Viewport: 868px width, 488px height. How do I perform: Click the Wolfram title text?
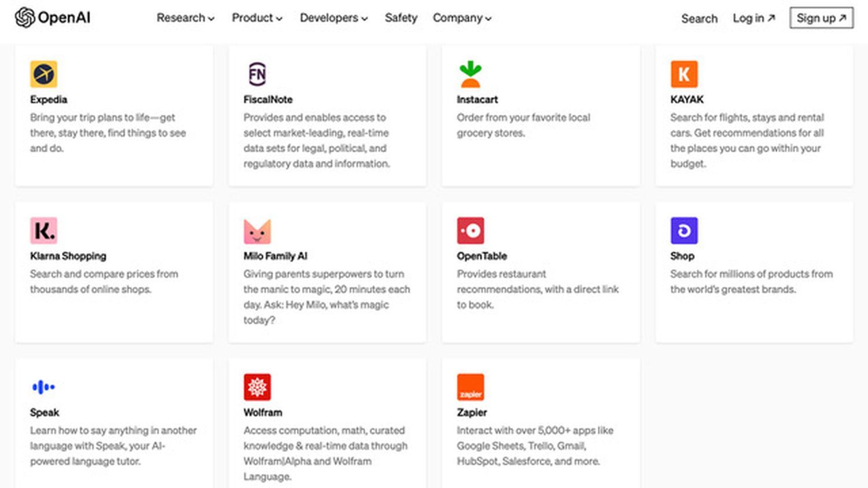tap(263, 412)
